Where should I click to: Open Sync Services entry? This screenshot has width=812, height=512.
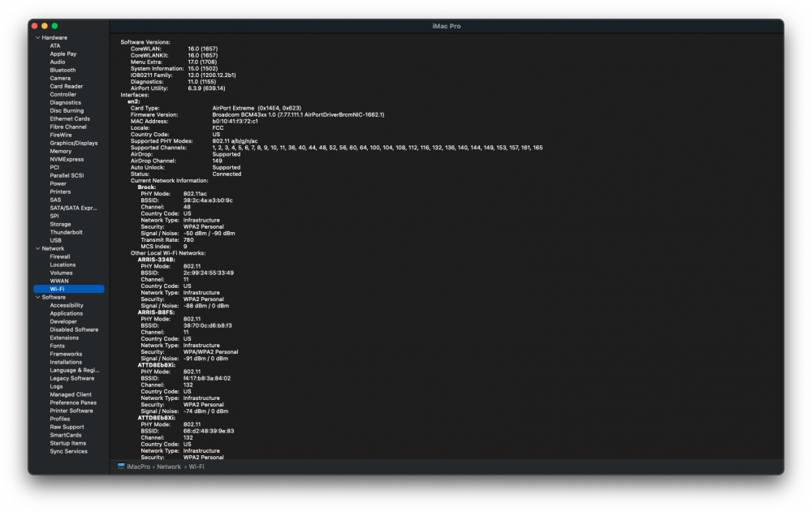click(69, 451)
